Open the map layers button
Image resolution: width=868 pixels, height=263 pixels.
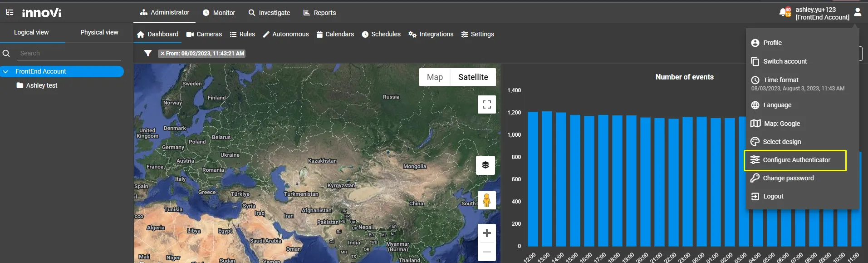[x=485, y=165]
